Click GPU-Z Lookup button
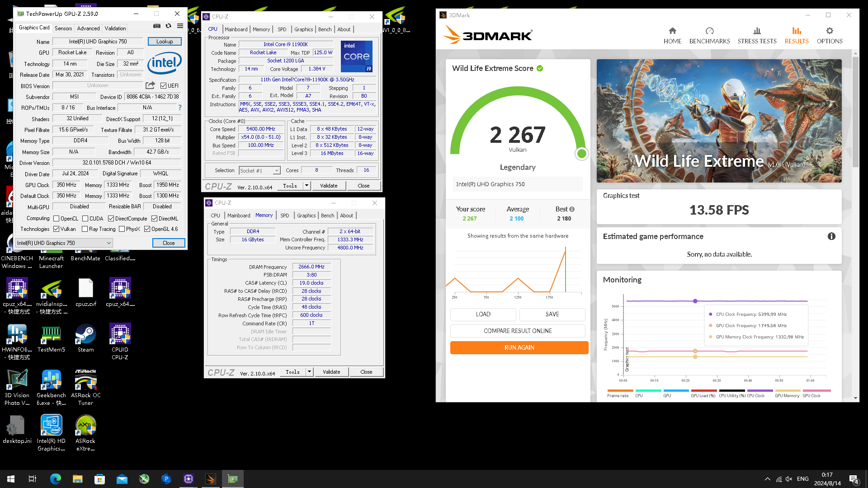The image size is (868, 488). pos(165,41)
